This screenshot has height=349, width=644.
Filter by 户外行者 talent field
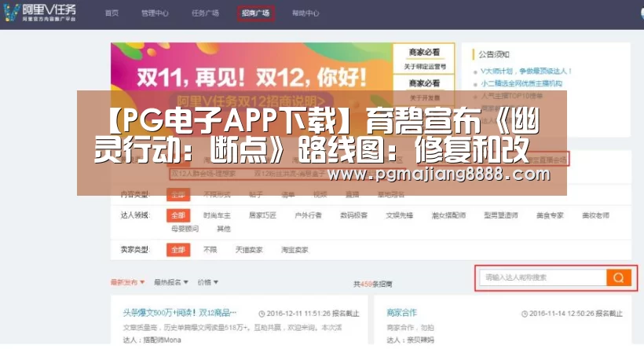tap(308, 215)
